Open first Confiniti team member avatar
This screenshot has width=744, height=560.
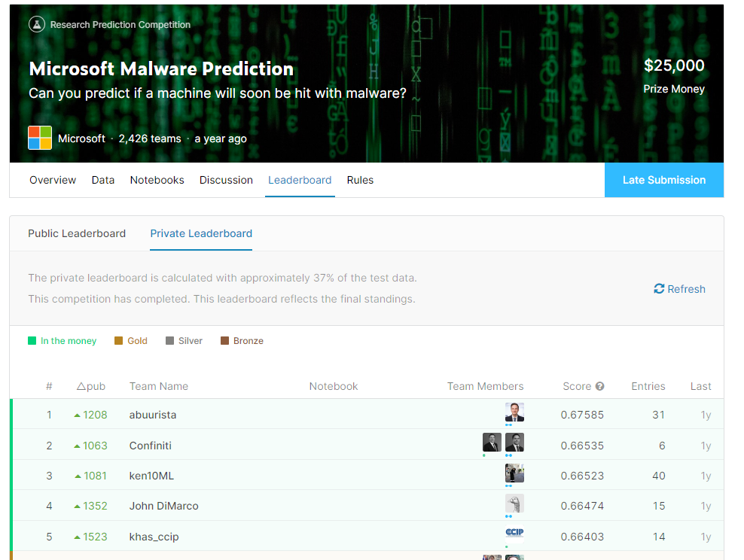[x=492, y=443]
